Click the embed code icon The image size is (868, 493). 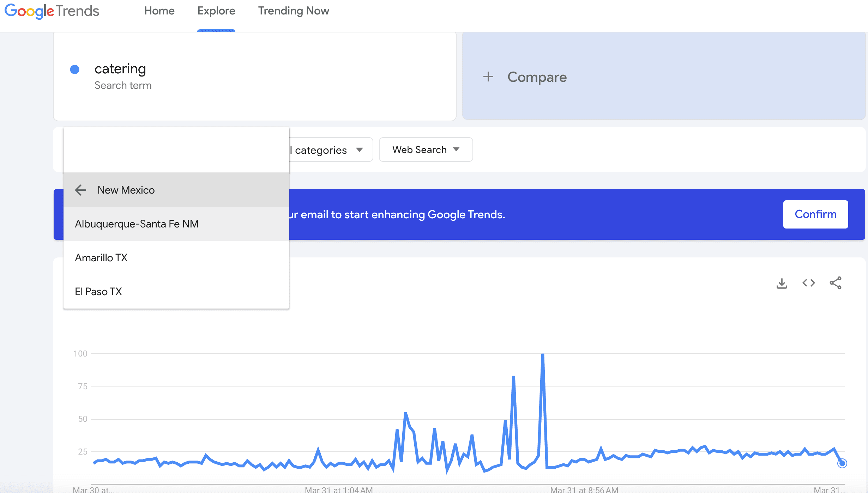pyautogui.click(x=808, y=283)
